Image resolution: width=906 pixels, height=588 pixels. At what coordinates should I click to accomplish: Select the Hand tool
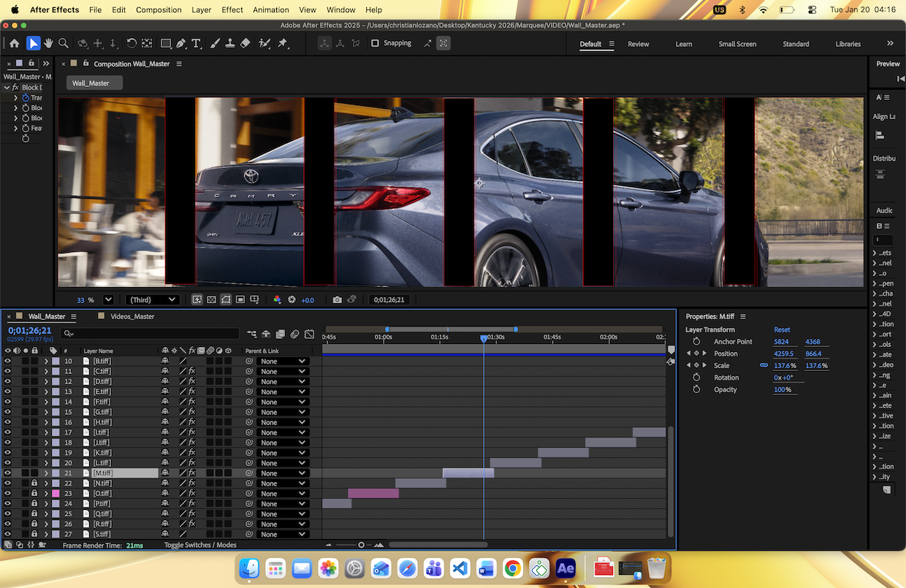point(49,43)
